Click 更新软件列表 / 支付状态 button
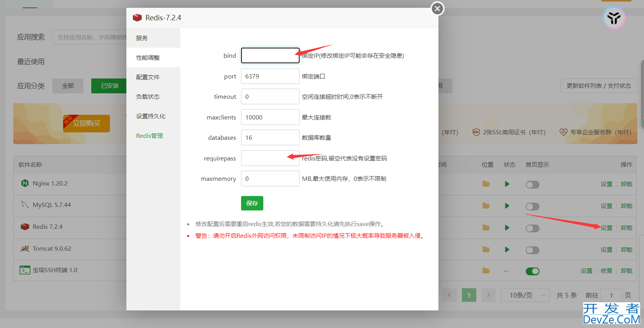Screen dimensions: 644x328 pyautogui.click(x=599, y=86)
